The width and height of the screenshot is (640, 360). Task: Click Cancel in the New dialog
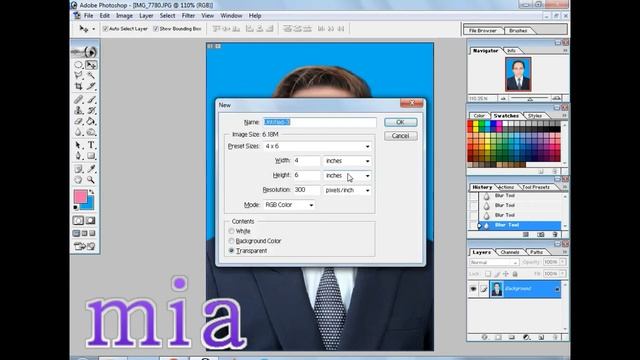point(400,136)
